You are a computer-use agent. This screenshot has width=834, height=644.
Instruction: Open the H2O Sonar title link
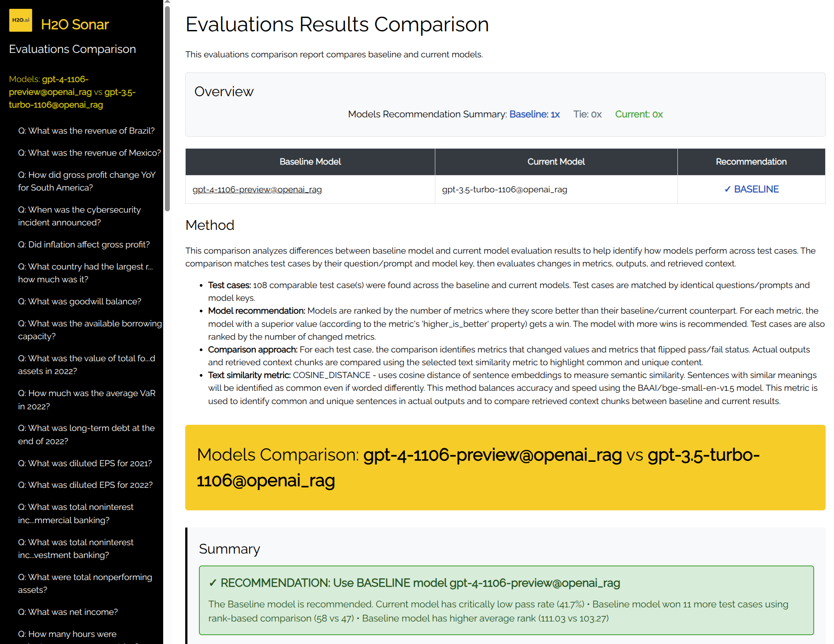(75, 24)
